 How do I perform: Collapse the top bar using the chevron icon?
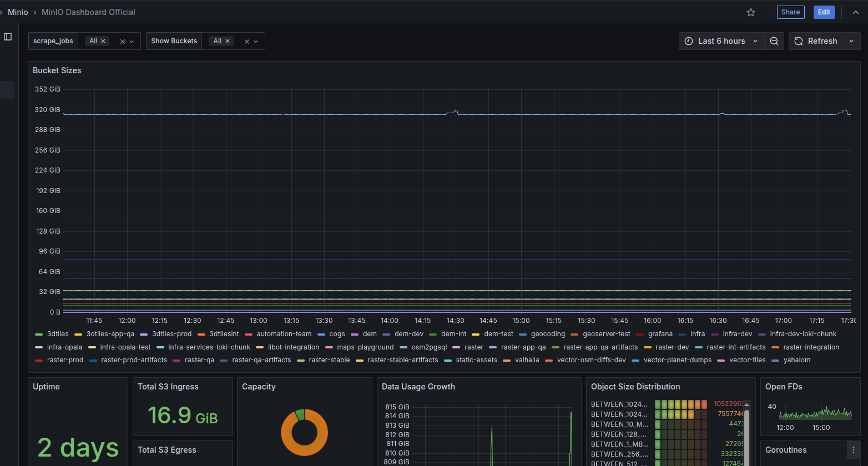855,12
